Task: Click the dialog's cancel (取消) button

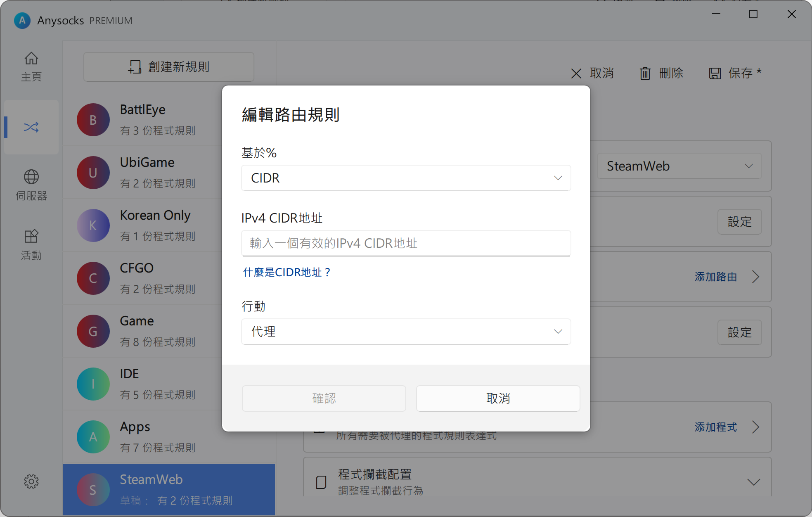Action: (498, 398)
